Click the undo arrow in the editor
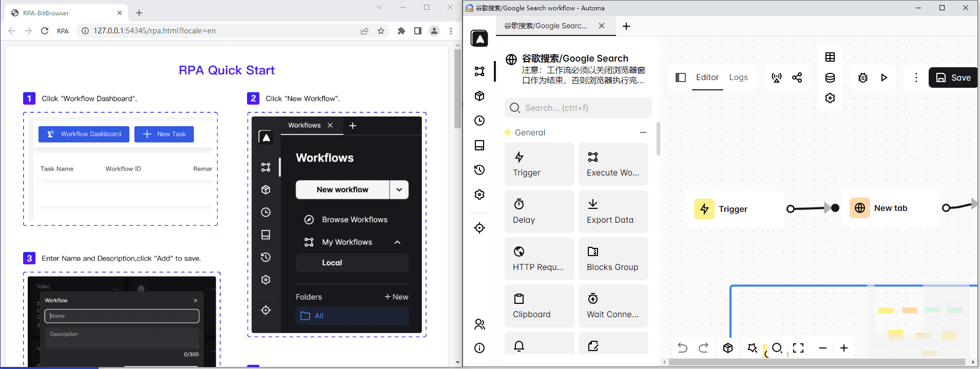Image resolution: width=980 pixels, height=369 pixels. pos(682,348)
